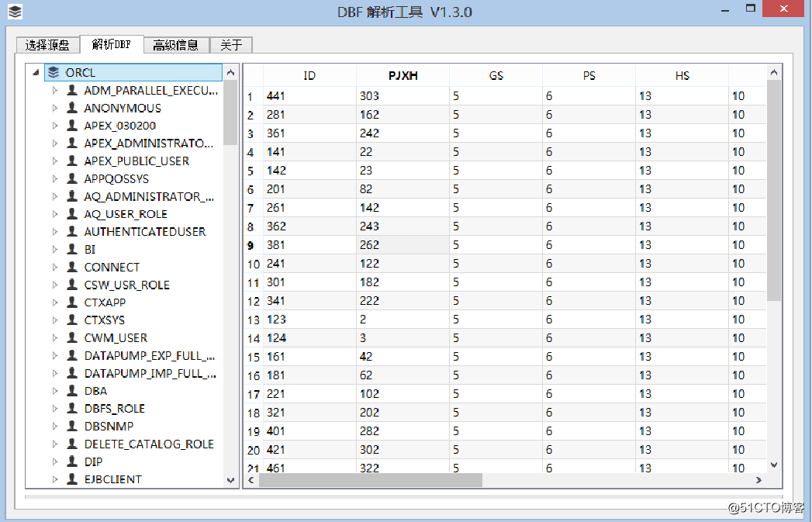Viewport: 812px width, 522px height.
Task: Click the table scroll-left arrow
Action: coord(251,480)
